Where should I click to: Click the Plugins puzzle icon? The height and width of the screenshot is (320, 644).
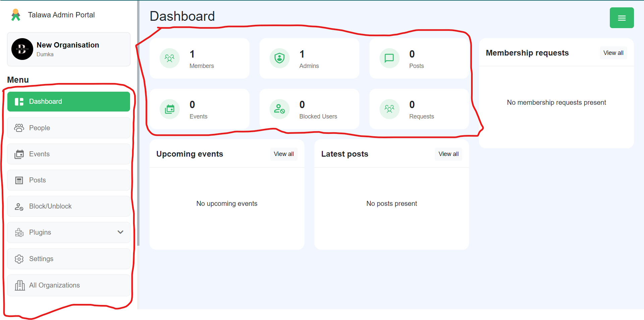point(19,232)
